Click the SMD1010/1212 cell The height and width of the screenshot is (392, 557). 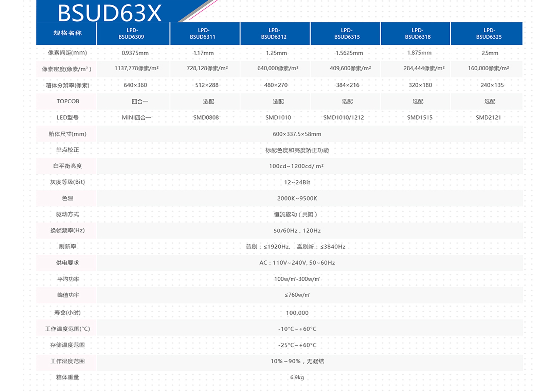pos(344,118)
